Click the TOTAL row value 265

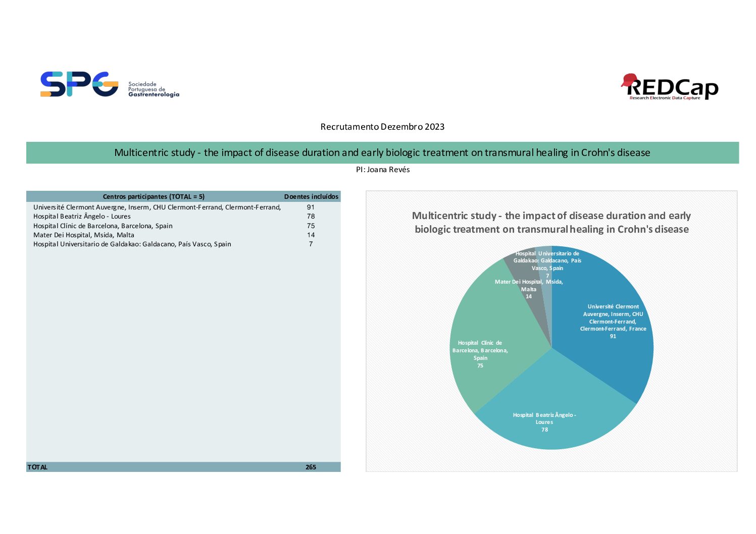click(311, 467)
